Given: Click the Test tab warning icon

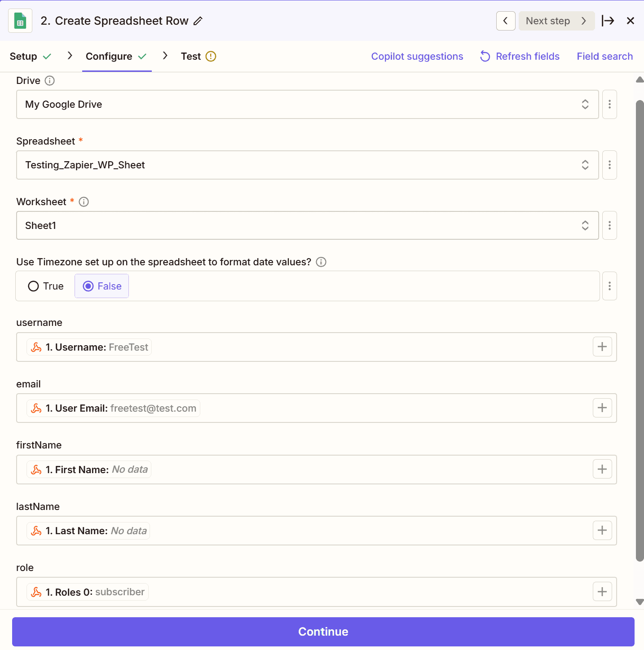Looking at the screenshot, I should [211, 56].
